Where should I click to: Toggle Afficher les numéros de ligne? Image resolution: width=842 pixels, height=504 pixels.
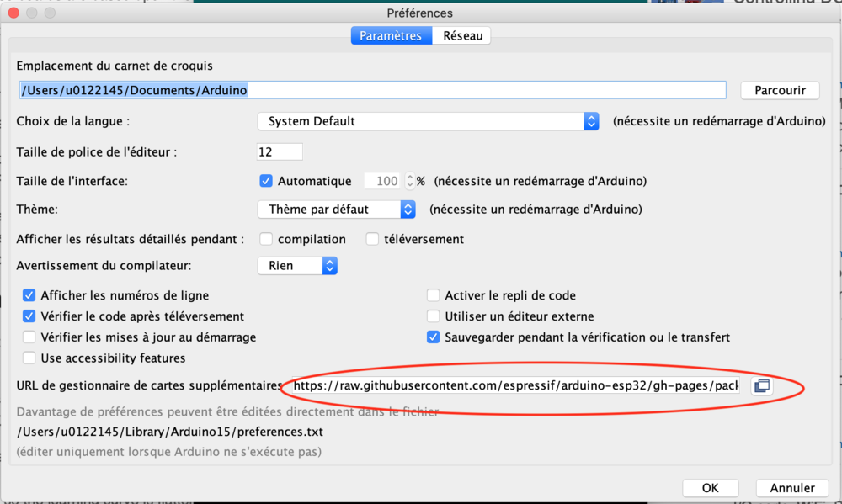29,295
